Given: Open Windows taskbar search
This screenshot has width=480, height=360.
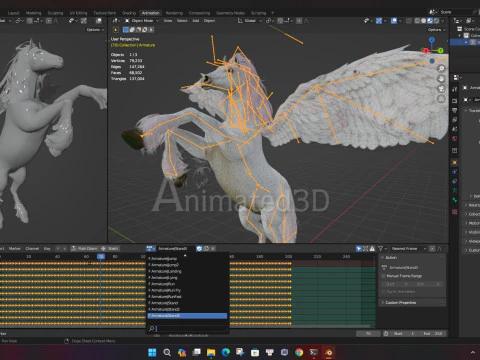Looking at the screenshot, I should (x=167, y=352).
